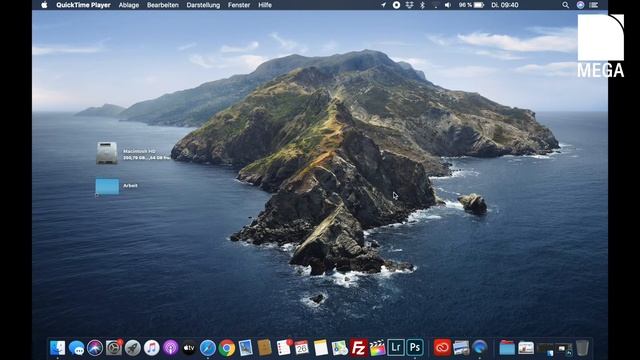Open the QuickTime Player menu

[83, 5]
